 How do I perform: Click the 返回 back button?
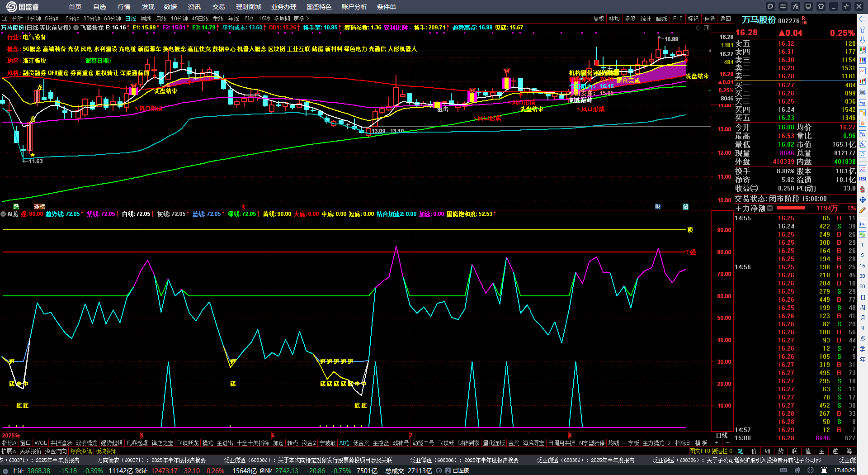pyautogui.click(x=726, y=19)
